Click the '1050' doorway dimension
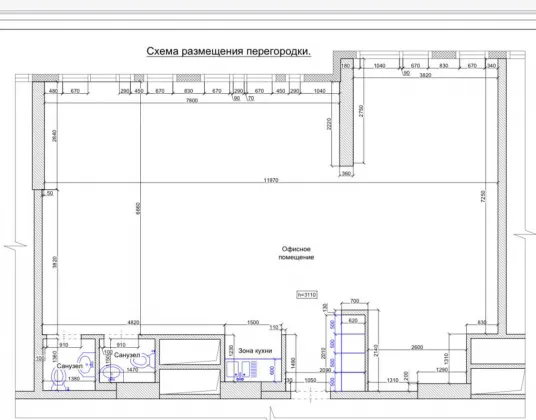Viewport: 536px width, 420px height. [x=310, y=380]
